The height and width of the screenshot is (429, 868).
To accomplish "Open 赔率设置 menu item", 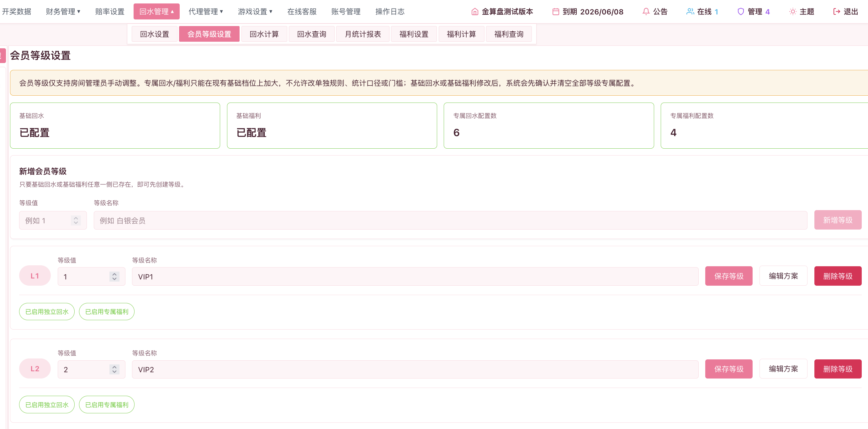I will (110, 12).
